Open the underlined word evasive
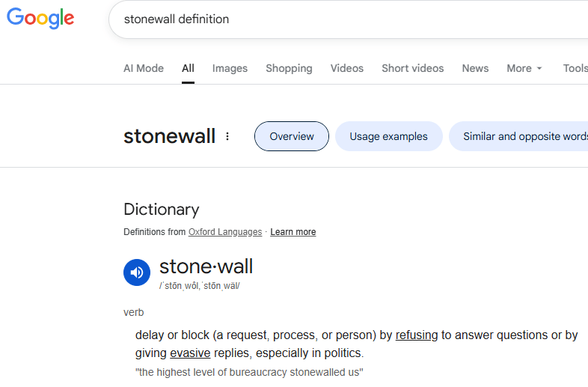 [x=190, y=353]
